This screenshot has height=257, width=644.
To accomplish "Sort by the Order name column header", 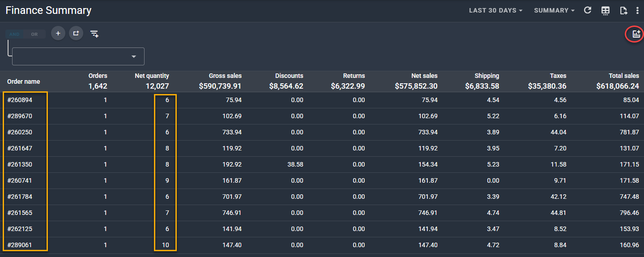I will [x=24, y=81].
